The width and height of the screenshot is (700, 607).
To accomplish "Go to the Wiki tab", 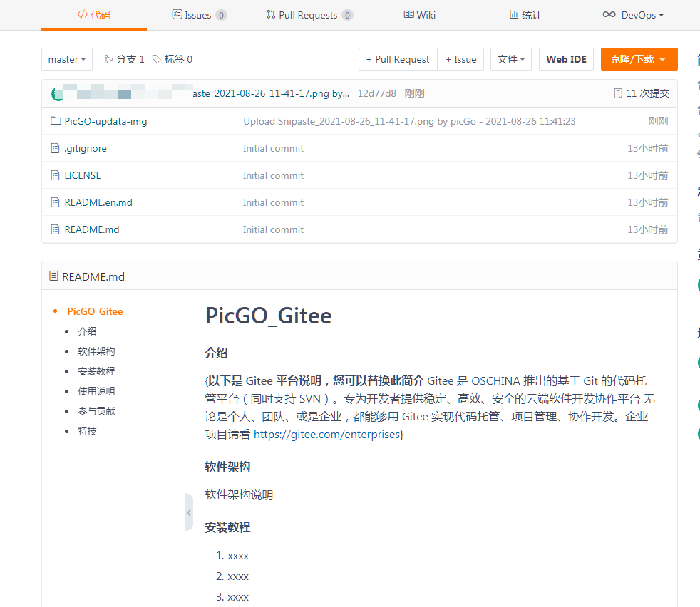I will (420, 15).
